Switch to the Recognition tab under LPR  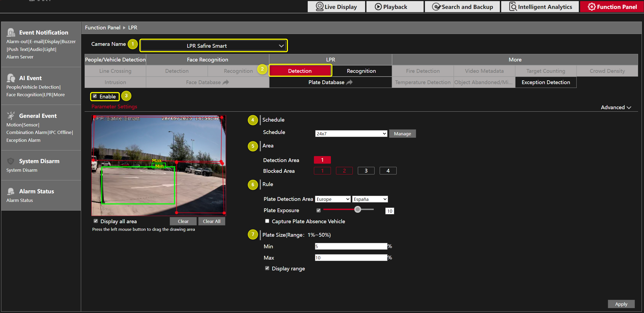coord(361,71)
